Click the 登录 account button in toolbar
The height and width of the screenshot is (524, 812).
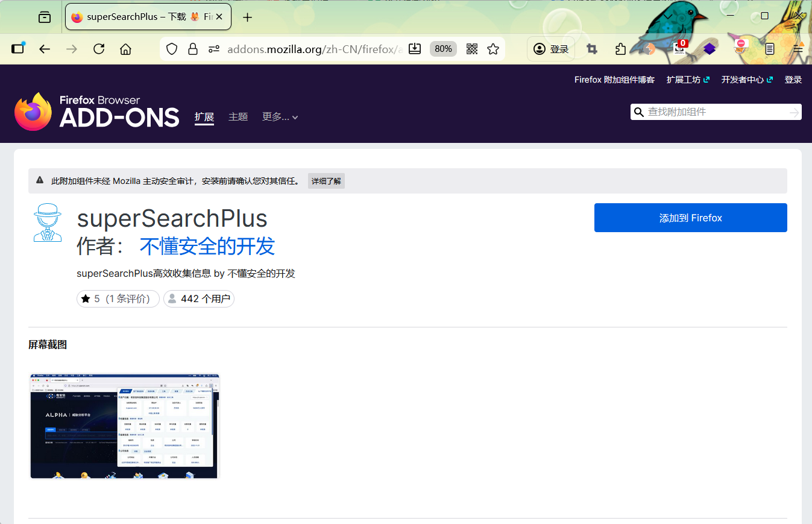coord(551,49)
